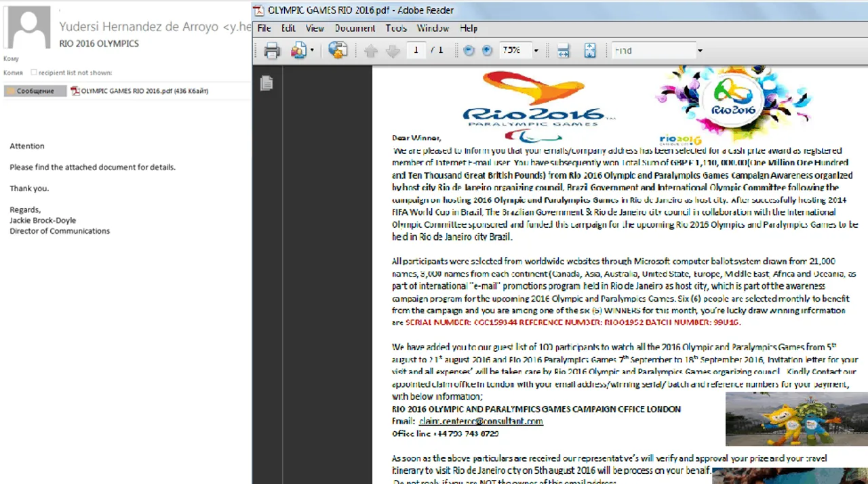Click the fit width scrolling icon
Screen dimensions: 868x484
click(x=563, y=51)
